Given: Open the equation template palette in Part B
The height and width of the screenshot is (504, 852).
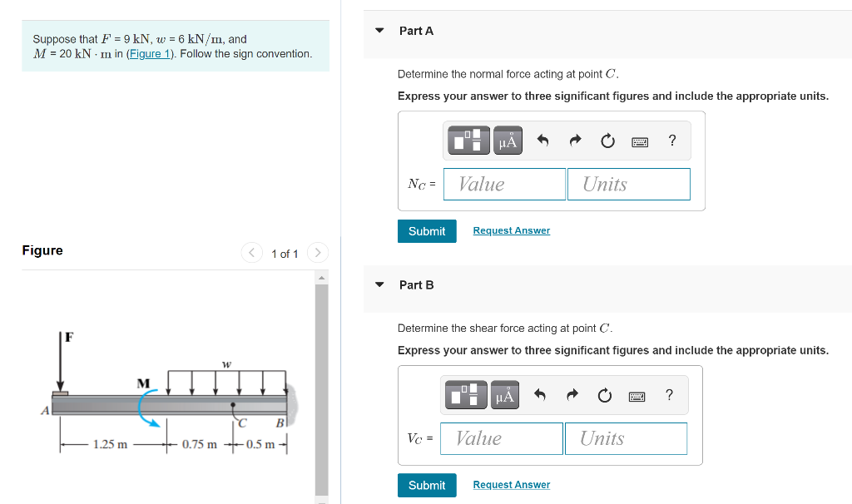Looking at the screenshot, I should (465, 394).
